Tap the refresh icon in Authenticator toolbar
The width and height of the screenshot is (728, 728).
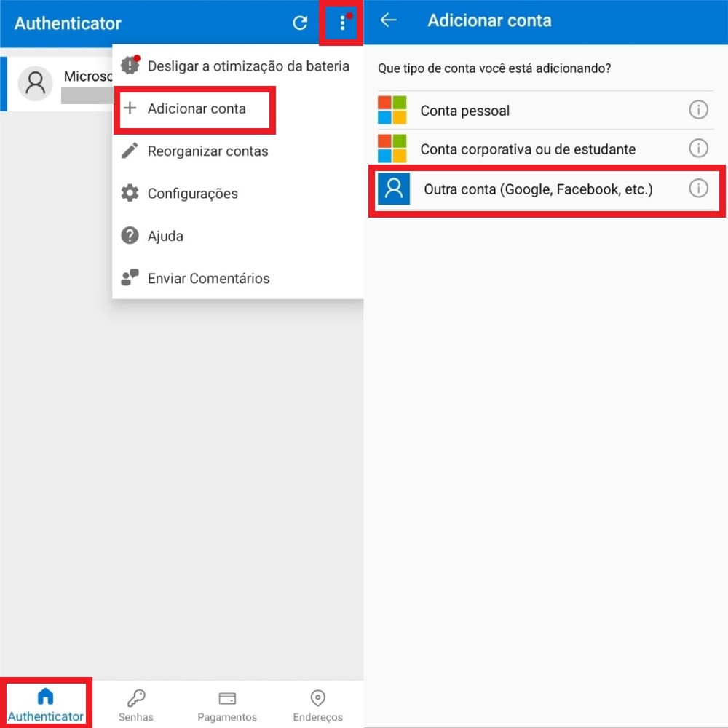(299, 23)
